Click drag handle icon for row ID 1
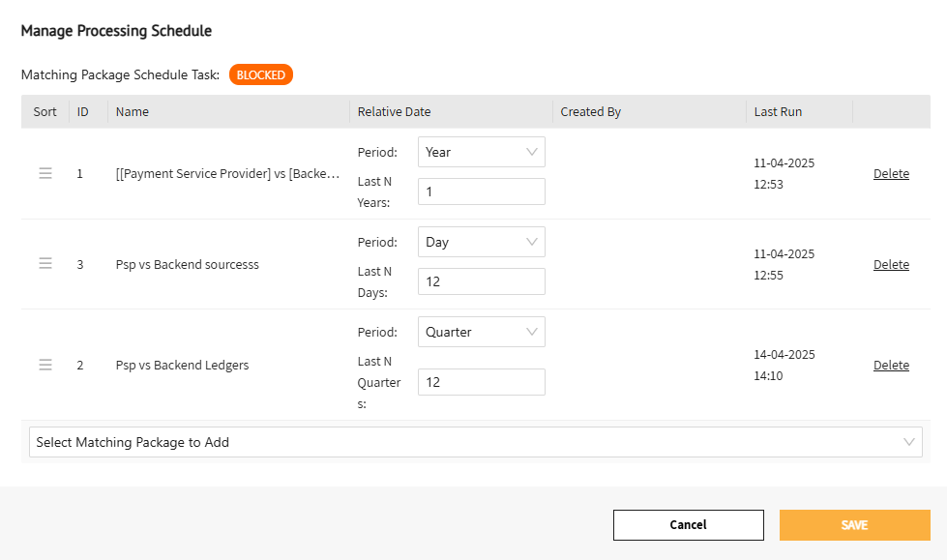Viewport: 947px width, 560px height. (45, 174)
